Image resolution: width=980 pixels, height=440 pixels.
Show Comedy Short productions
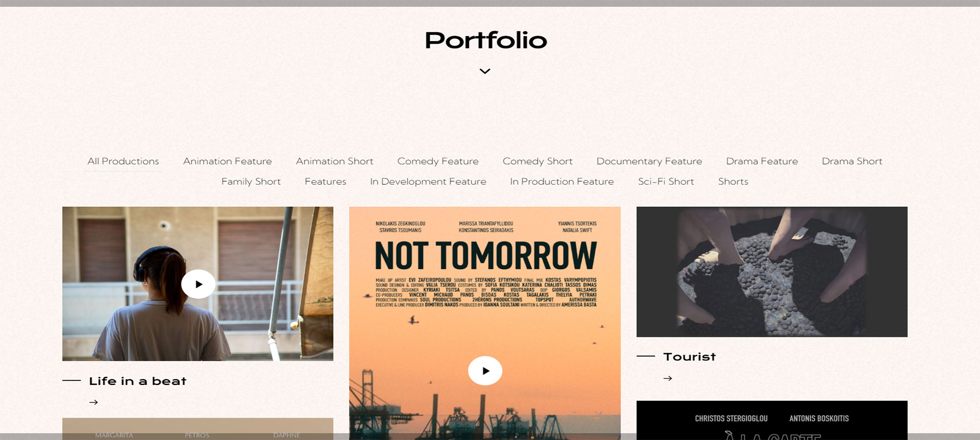[x=537, y=162]
